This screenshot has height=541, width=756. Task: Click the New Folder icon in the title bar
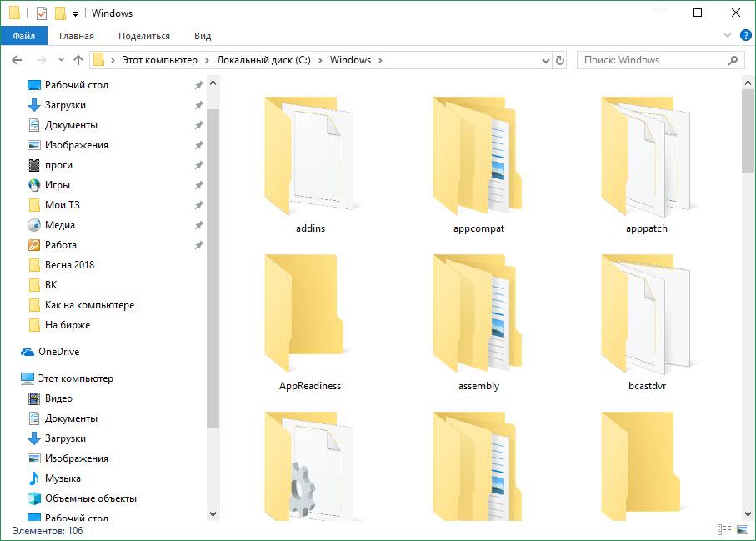click(60, 13)
